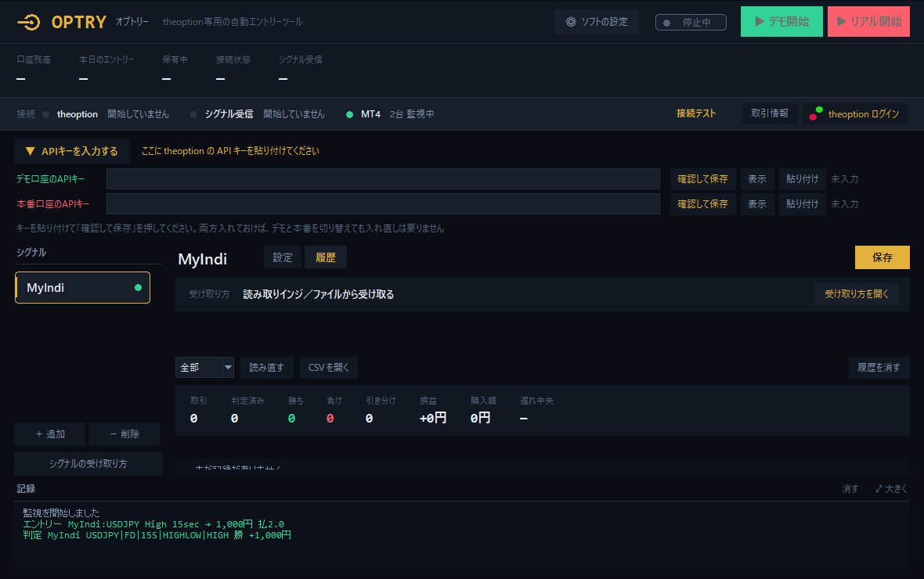Open 取引情報 trade information

pyautogui.click(x=770, y=113)
